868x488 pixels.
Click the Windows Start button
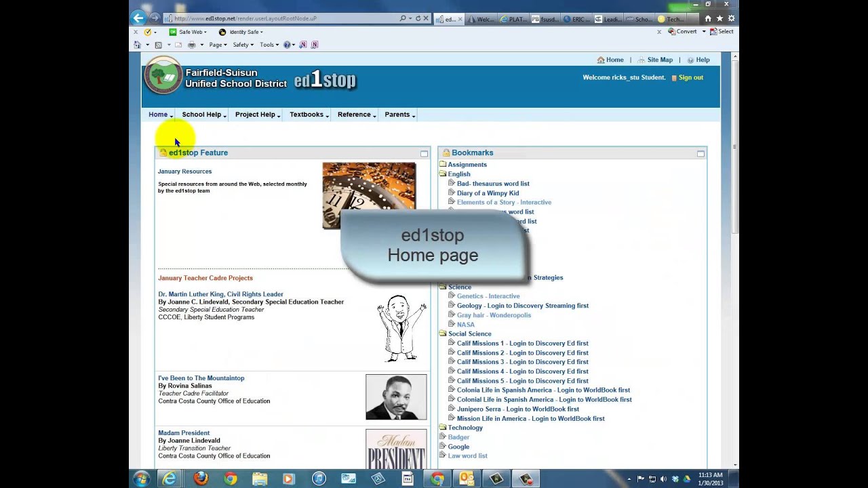coord(141,479)
